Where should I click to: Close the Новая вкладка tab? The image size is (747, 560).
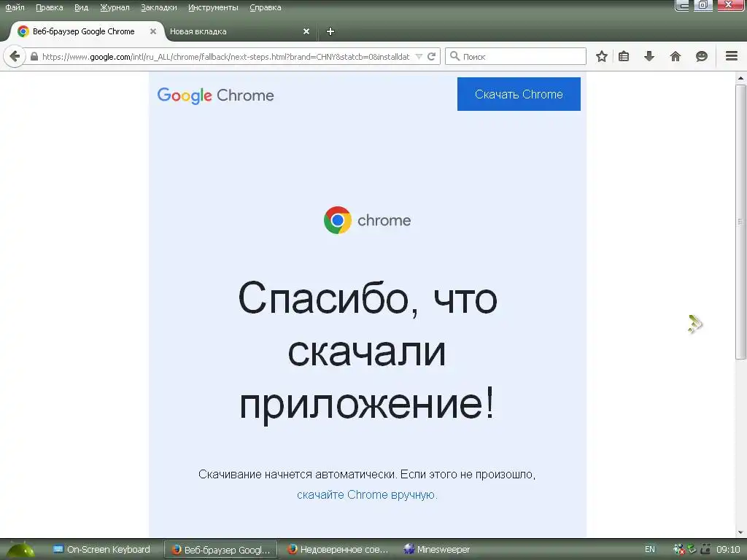(306, 31)
